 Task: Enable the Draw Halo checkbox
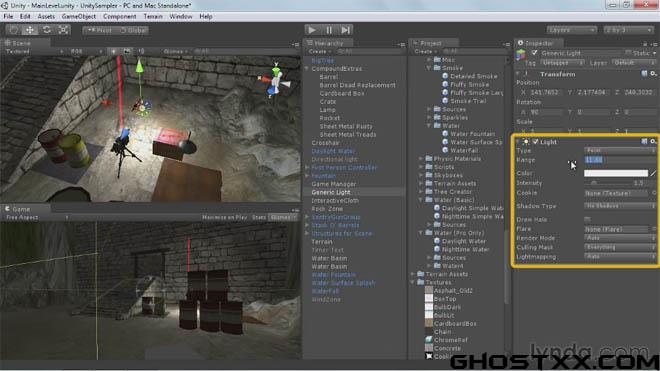point(587,219)
